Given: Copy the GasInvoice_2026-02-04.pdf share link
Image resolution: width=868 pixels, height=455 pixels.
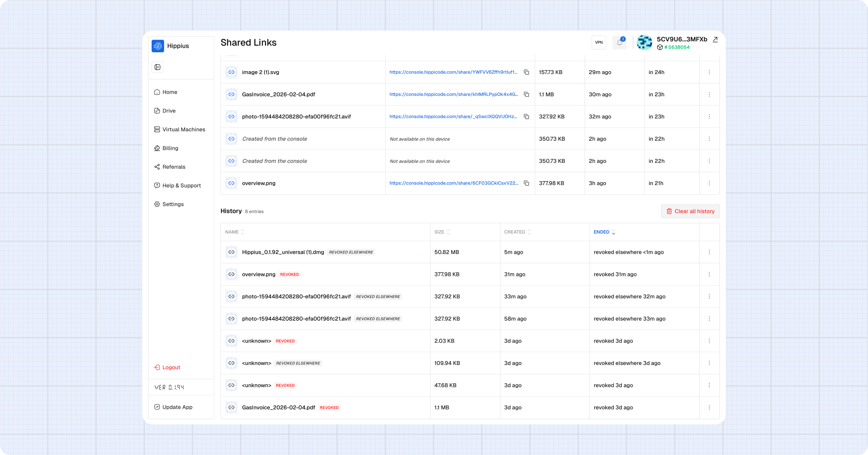Looking at the screenshot, I should click(x=526, y=94).
